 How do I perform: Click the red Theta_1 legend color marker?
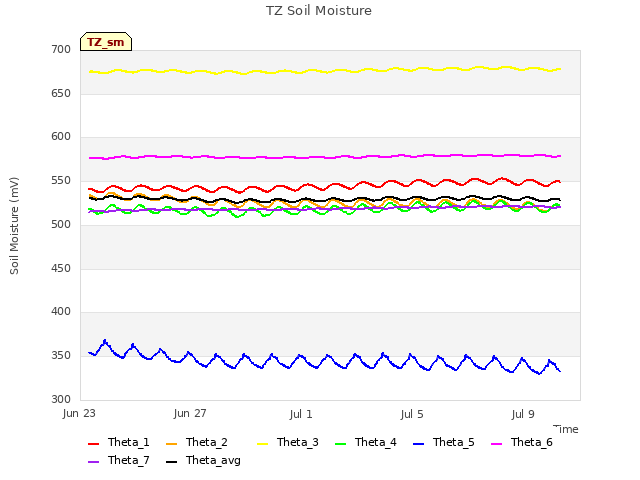tap(93, 444)
